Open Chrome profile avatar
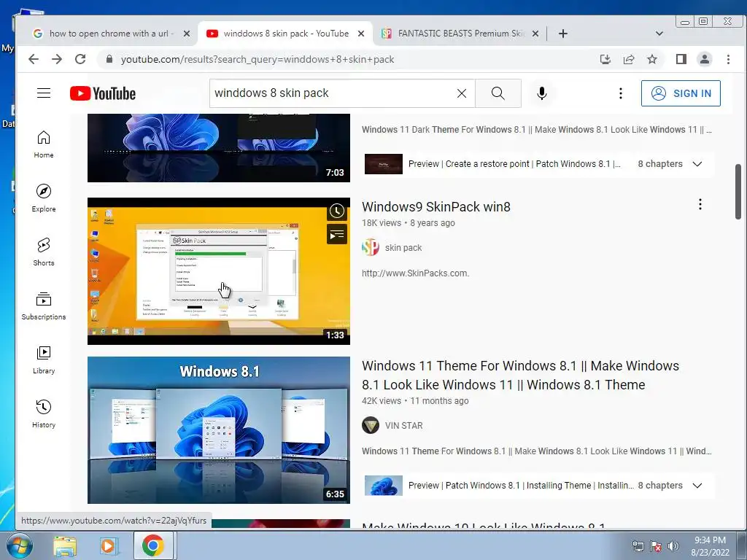747x560 pixels. 705,59
